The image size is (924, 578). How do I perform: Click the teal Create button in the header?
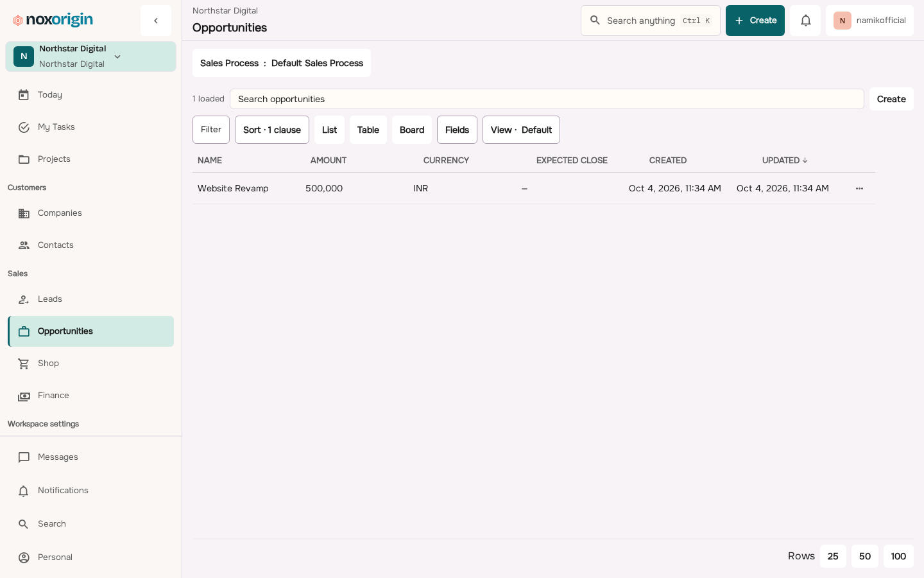755,21
